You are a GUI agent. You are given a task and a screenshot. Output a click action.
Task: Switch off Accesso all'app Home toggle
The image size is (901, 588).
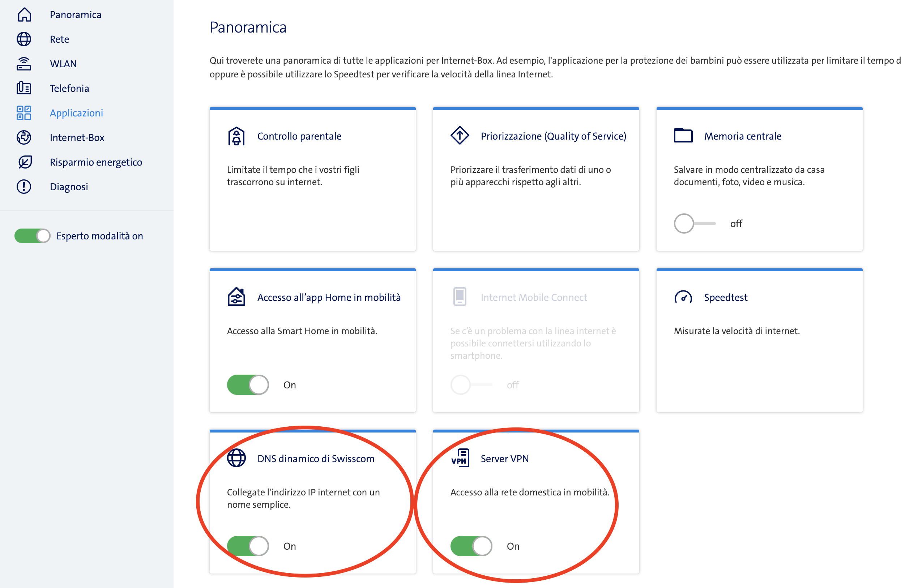click(248, 385)
